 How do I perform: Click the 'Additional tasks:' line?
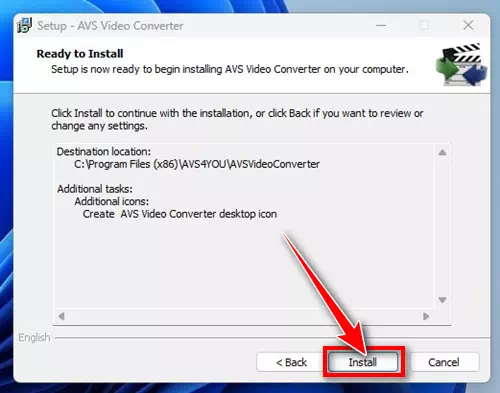pyautogui.click(x=95, y=189)
